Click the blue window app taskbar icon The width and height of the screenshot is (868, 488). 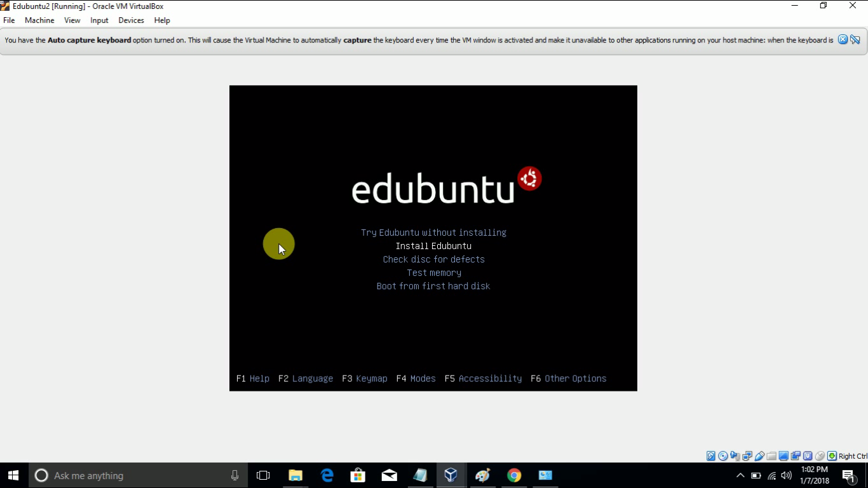(545, 475)
